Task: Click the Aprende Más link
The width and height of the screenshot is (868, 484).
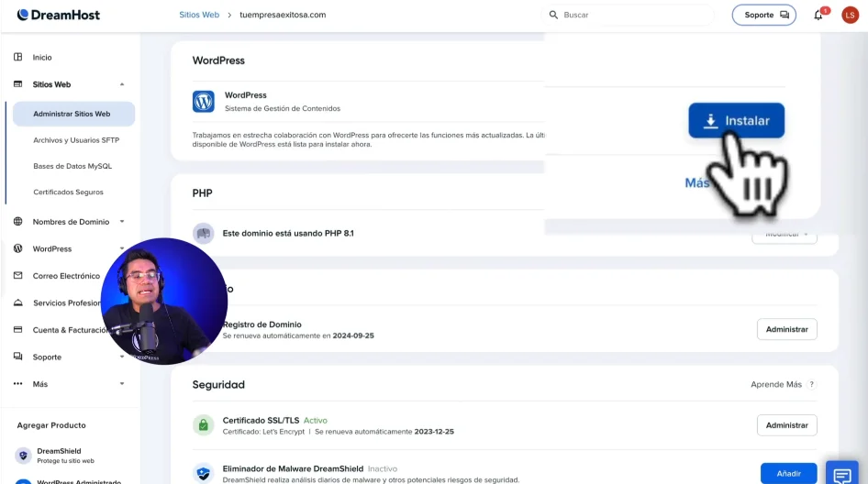Action: tap(776, 384)
